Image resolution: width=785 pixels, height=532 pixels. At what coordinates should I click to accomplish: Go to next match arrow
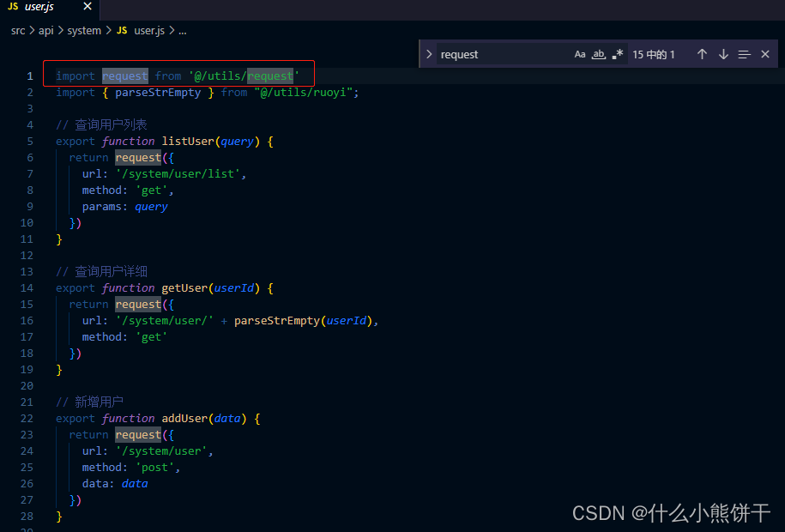(723, 54)
